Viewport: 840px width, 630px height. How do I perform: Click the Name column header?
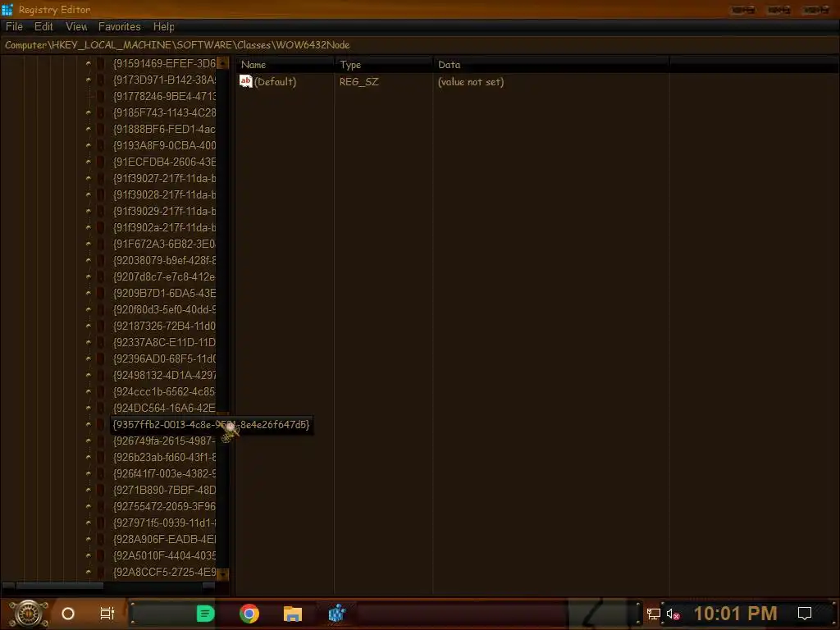pyautogui.click(x=285, y=65)
